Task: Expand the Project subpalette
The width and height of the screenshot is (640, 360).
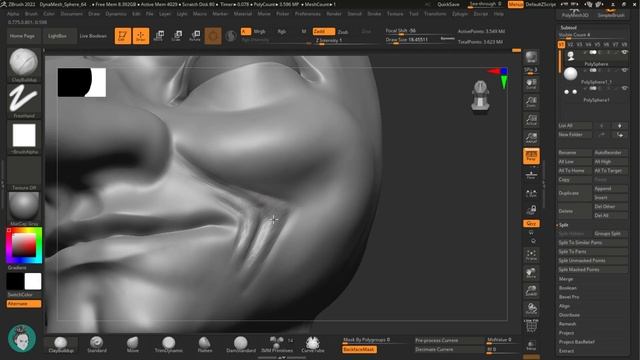Action: (x=567, y=333)
